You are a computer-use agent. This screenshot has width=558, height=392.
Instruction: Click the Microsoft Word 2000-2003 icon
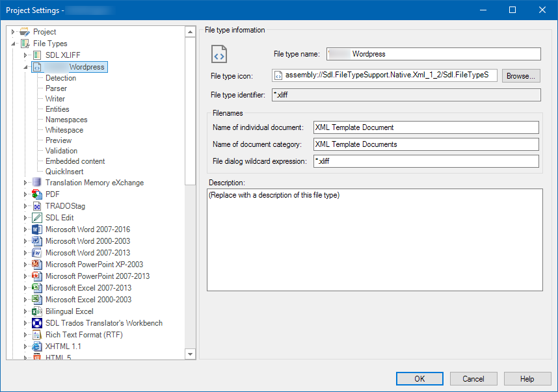tap(36, 241)
